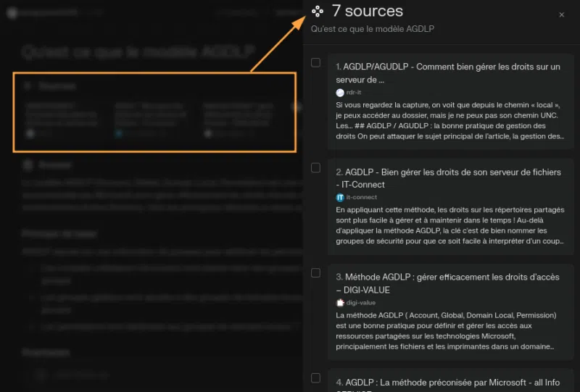Click snippet starting Si vous regardez la capture
The image size is (580, 392).
pos(449,120)
